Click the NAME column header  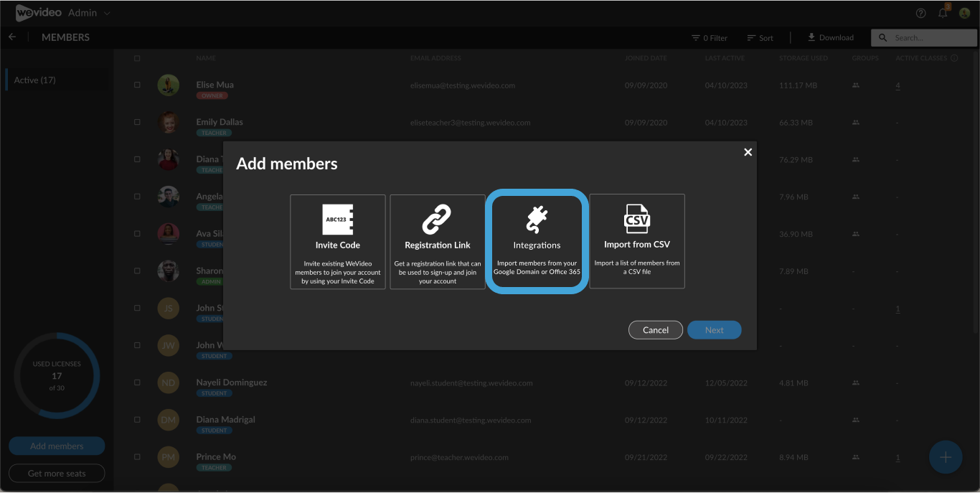point(206,58)
